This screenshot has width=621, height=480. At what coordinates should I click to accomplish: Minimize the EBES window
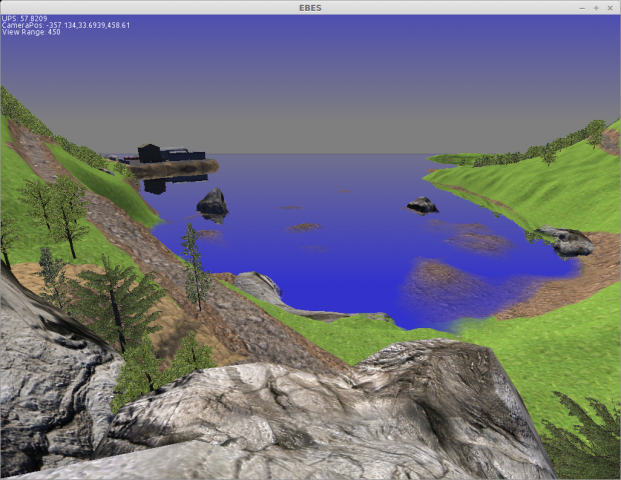(581, 7)
